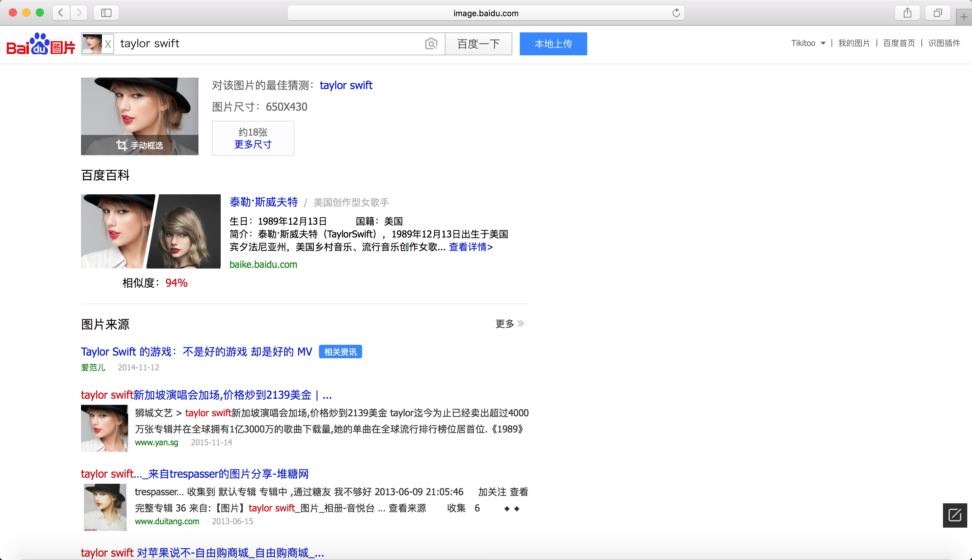
Task: Open Taylor Swift 的游戏 article link
Action: pyautogui.click(x=196, y=352)
